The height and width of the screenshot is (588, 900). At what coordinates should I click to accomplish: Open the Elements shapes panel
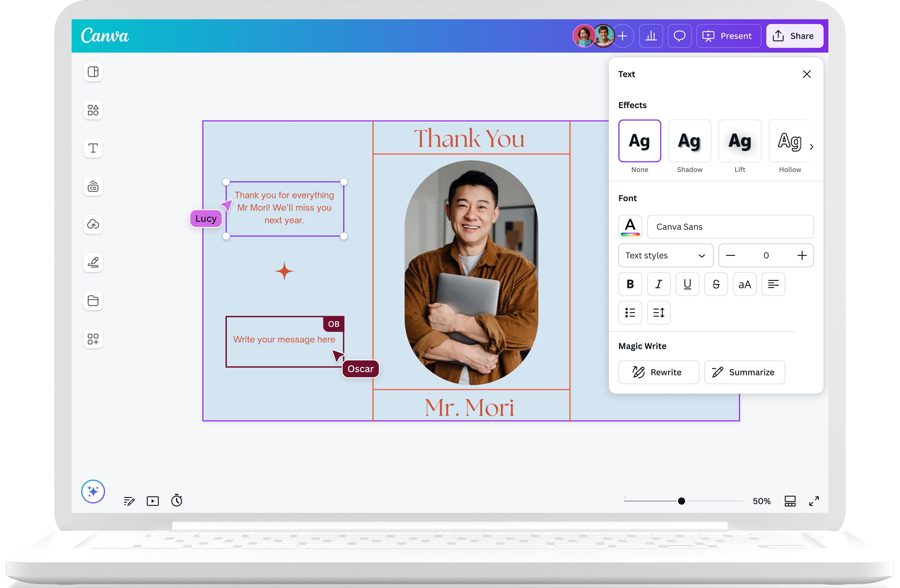pos(93,110)
